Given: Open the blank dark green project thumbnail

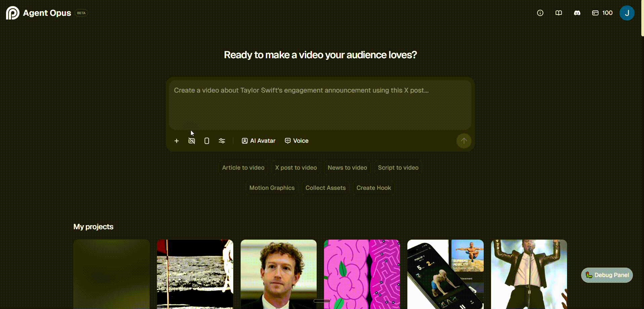Looking at the screenshot, I should pos(112,274).
